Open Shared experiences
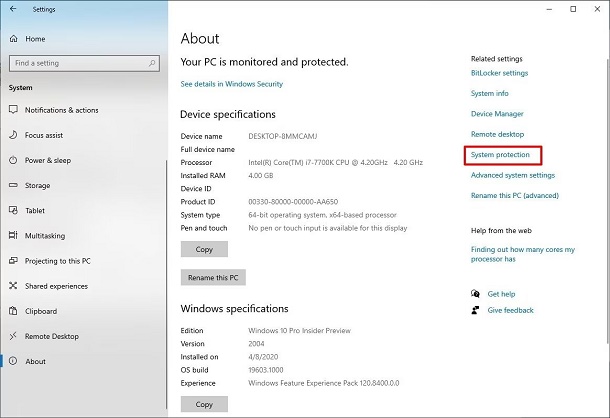Viewport: 610px width, 418px height. point(56,286)
